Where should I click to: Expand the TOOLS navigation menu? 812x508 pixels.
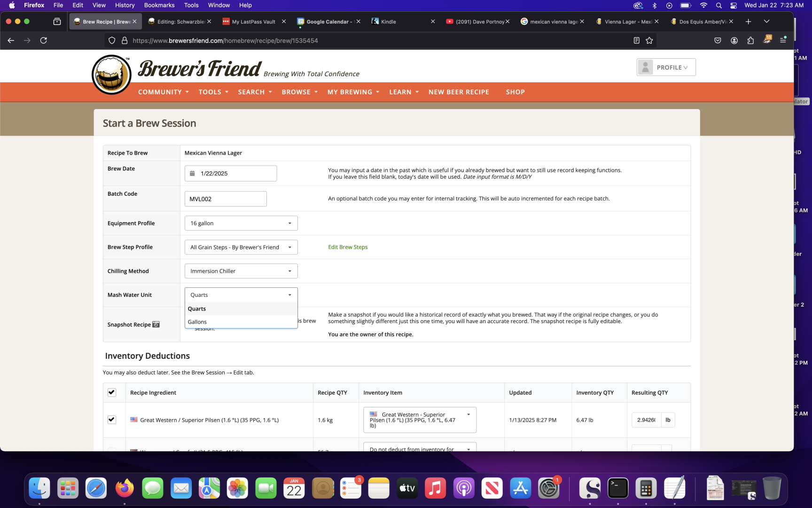tap(213, 92)
